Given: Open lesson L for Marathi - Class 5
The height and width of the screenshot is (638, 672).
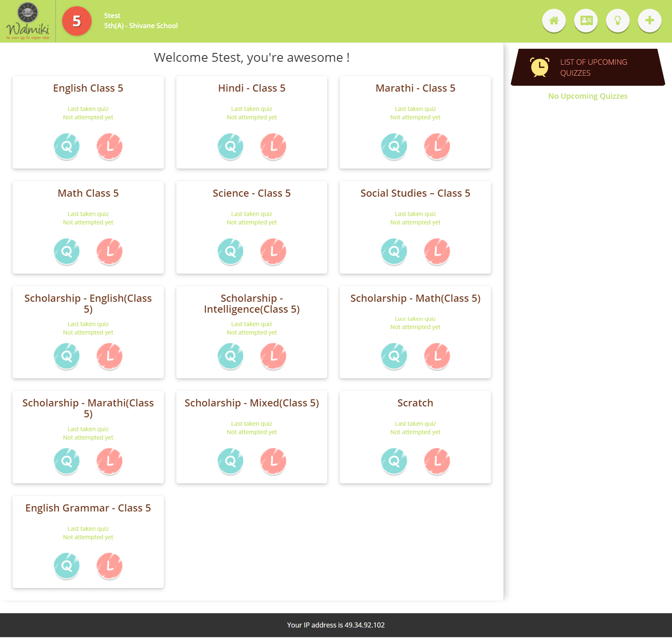Looking at the screenshot, I should tap(437, 146).
